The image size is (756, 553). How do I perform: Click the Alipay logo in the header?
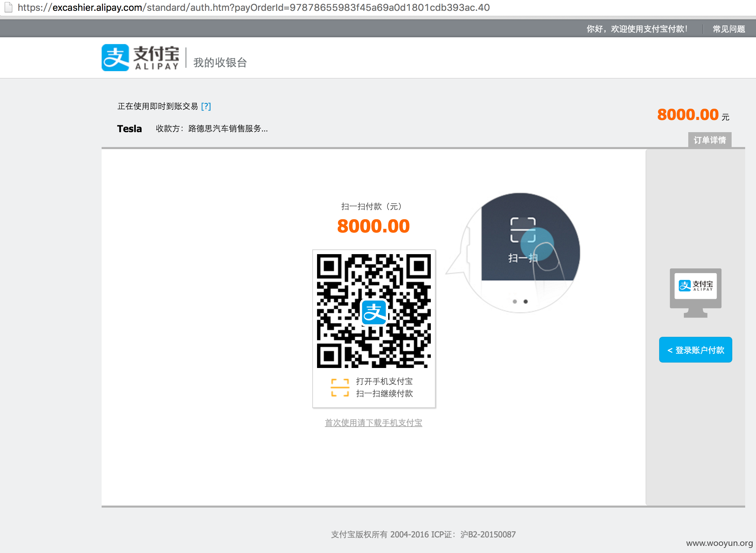(x=140, y=58)
